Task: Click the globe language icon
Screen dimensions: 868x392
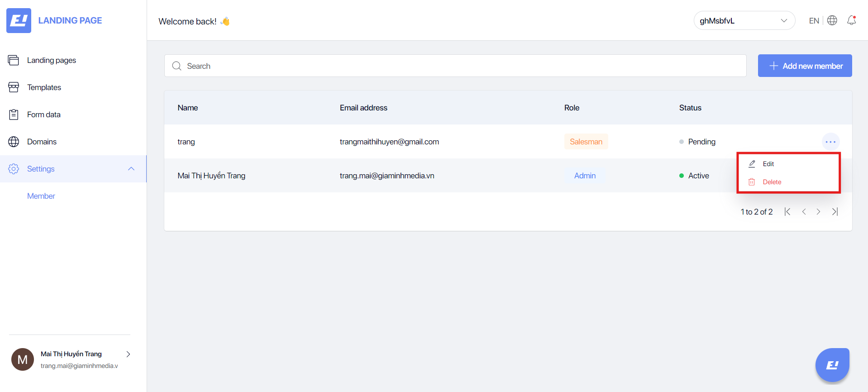Action: pyautogui.click(x=832, y=20)
